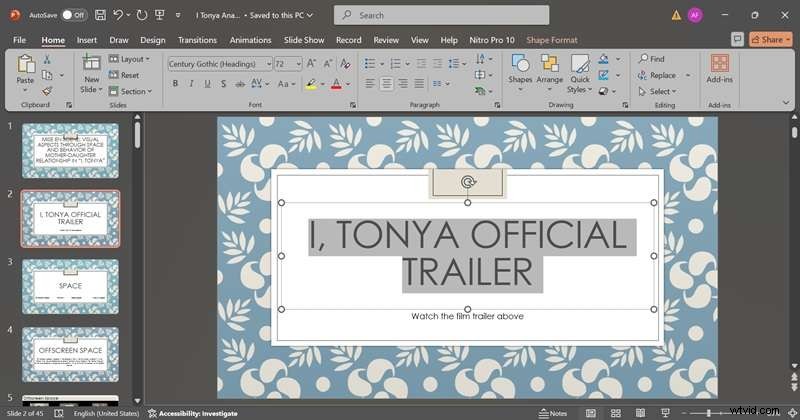This screenshot has height=420, width=800.
Task: Click the Replace button
Action: pyautogui.click(x=657, y=75)
